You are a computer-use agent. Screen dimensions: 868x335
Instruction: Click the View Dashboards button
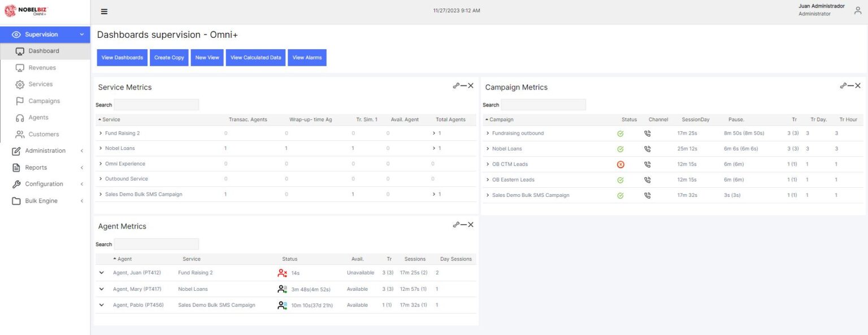click(x=122, y=58)
